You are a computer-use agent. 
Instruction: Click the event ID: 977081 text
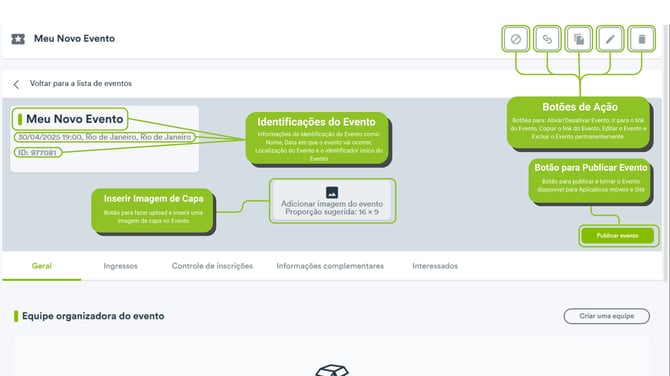point(37,153)
